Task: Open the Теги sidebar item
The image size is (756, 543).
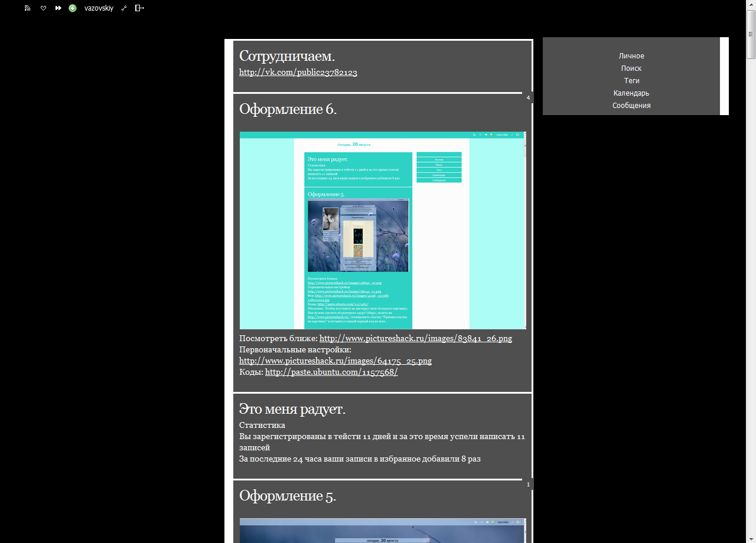Action: click(x=631, y=81)
